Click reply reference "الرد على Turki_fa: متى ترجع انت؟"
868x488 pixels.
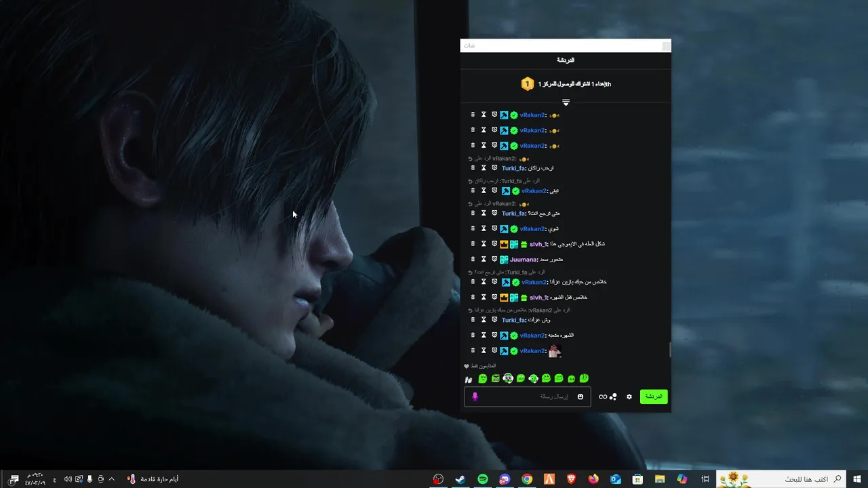coord(507,272)
